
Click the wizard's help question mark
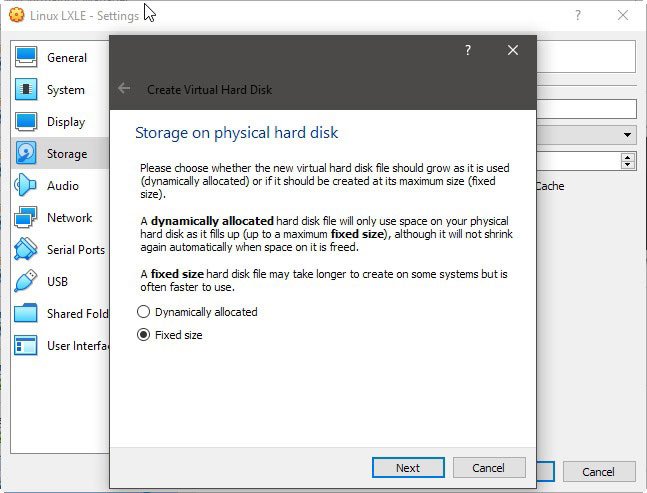pos(468,50)
